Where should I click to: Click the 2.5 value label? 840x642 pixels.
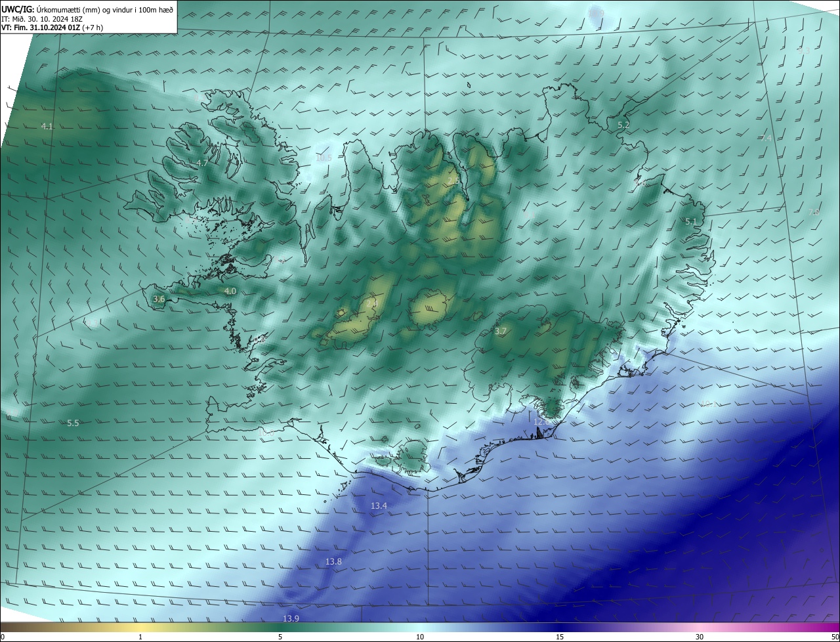pyautogui.click(x=453, y=181)
